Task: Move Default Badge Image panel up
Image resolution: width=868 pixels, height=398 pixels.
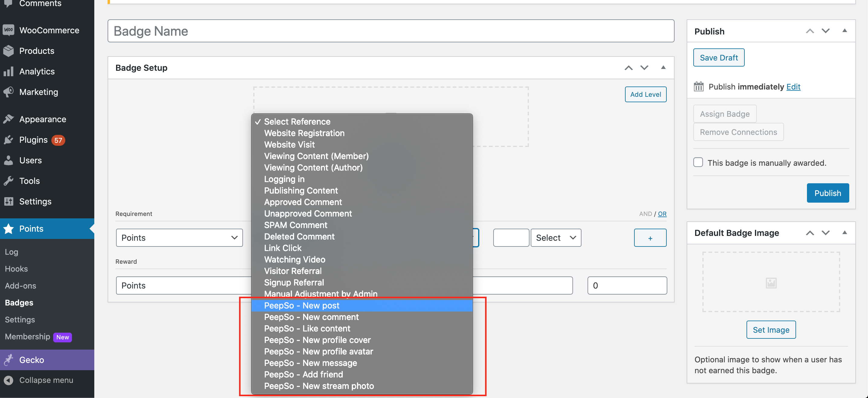Action: coord(810,233)
